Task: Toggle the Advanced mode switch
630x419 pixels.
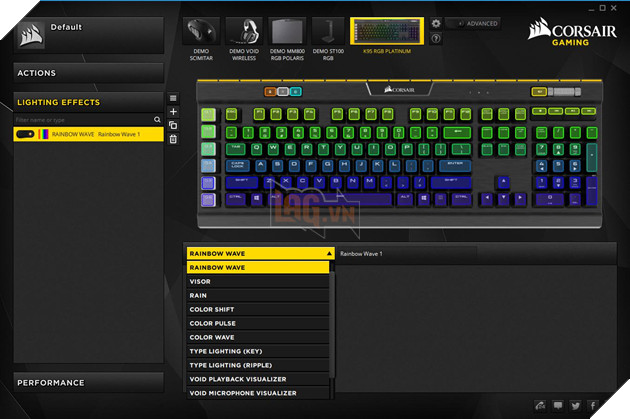Action: click(x=473, y=23)
